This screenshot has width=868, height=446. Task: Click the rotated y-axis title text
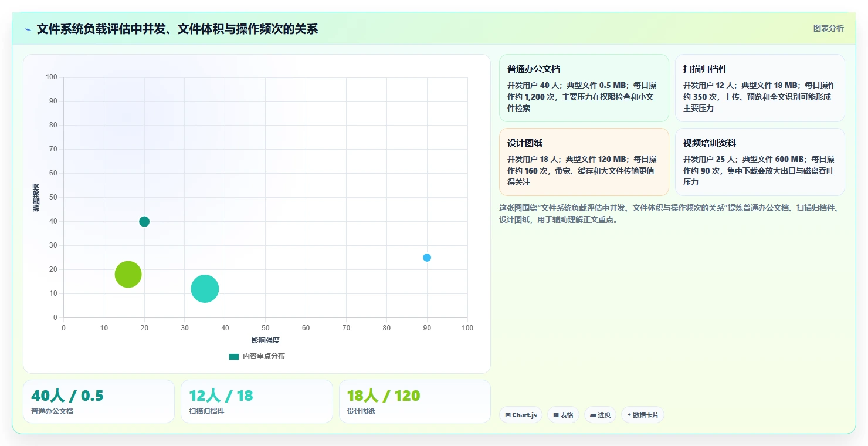coord(36,197)
